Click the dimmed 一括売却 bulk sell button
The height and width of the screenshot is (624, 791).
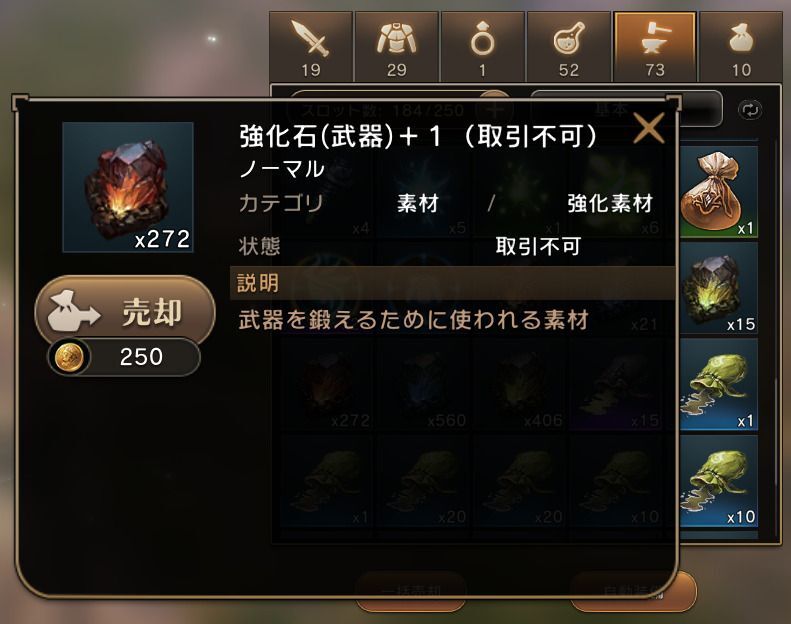(410, 591)
